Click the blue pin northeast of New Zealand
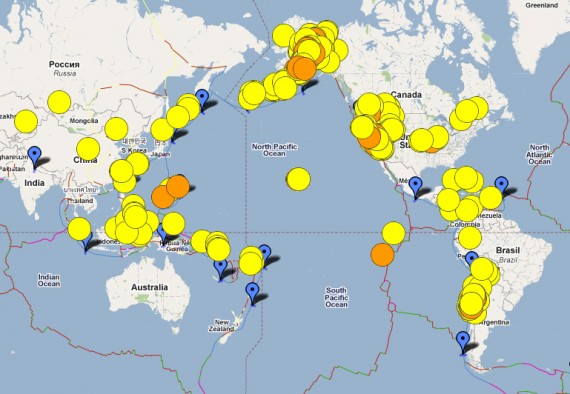 coord(252,294)
